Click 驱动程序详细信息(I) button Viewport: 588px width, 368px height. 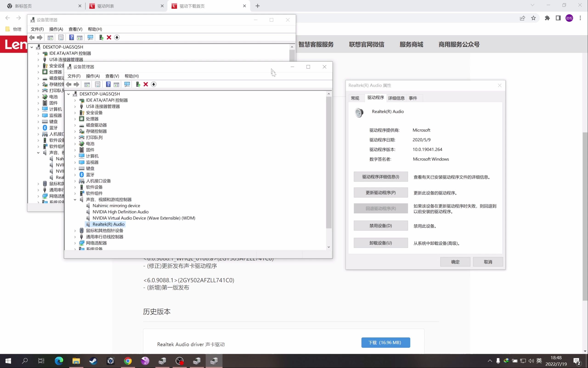pos(381,177)
